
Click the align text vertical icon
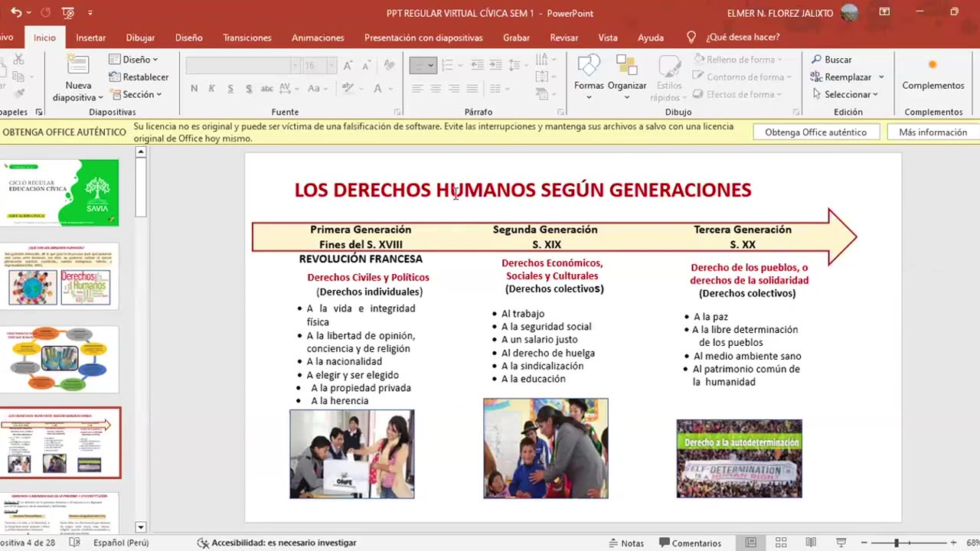pyautogui.click(x=543, y=77)
